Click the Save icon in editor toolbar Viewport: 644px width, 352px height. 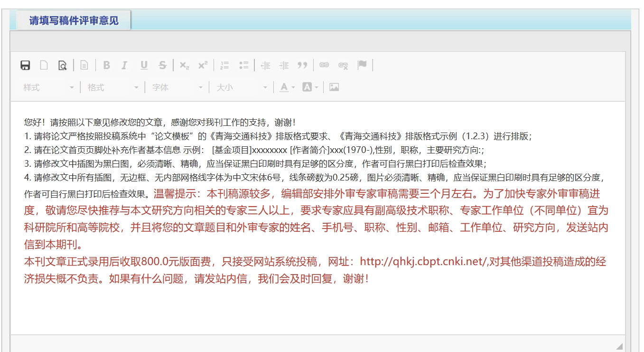[x=26, y=66]
